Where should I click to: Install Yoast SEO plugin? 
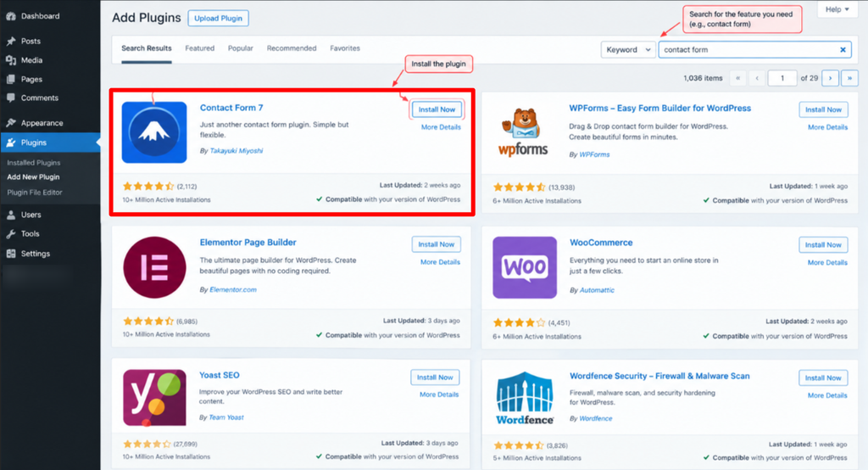(435, 378)
